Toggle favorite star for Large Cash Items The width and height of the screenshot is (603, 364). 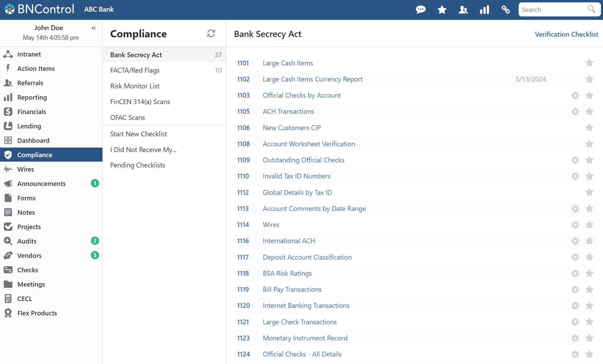tap(589, 63)
